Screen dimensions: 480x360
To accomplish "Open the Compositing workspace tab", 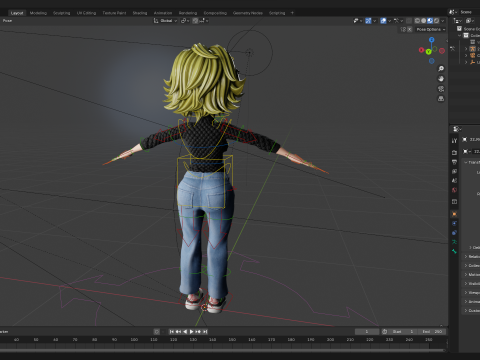I will (x=215, y=13).
